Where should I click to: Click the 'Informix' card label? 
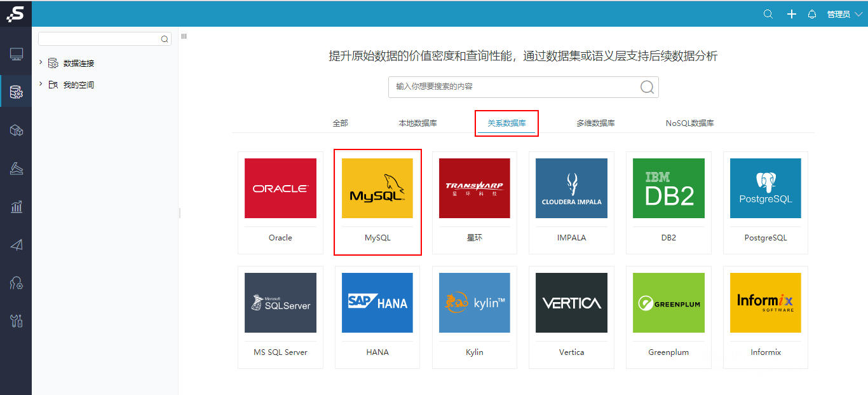pos(766,352)
